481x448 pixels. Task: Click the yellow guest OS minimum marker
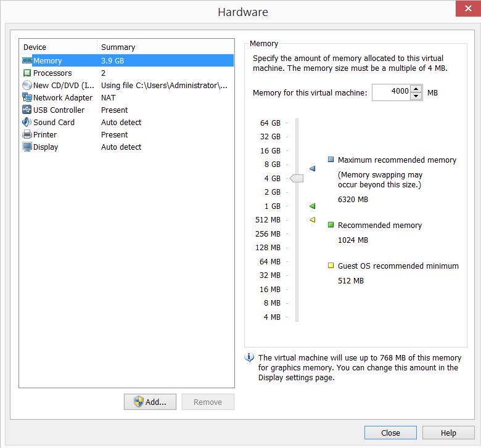point(312,219)
